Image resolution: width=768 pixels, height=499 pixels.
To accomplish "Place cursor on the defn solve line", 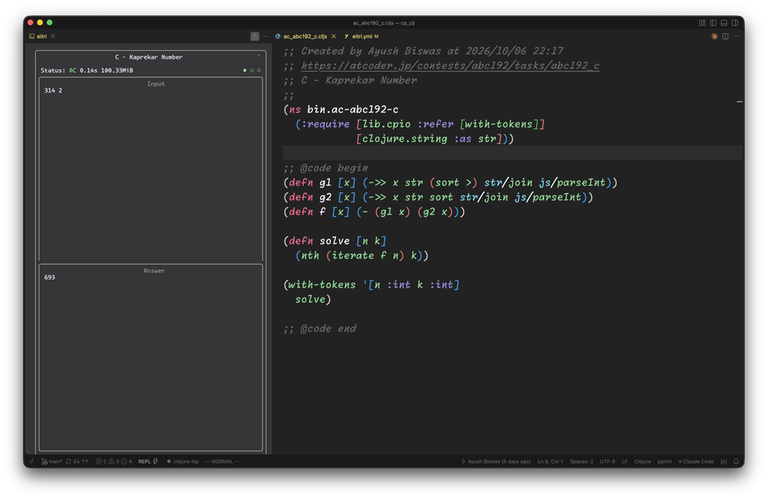I will click(335, 241).
